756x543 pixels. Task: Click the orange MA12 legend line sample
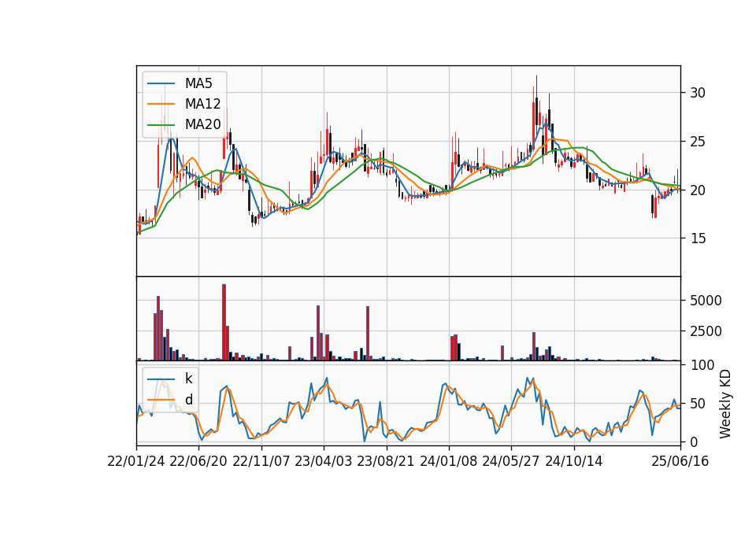pos(161,104)
